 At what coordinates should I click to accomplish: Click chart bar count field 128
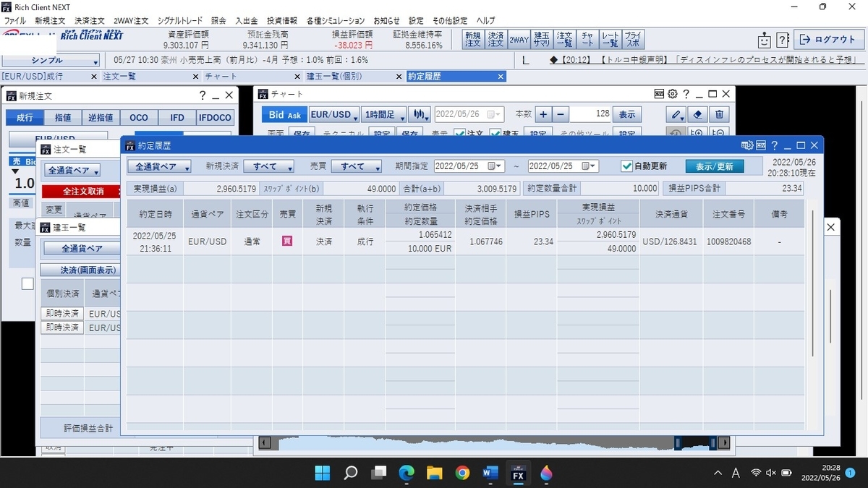pyautogui.click(x=590, y=114)
